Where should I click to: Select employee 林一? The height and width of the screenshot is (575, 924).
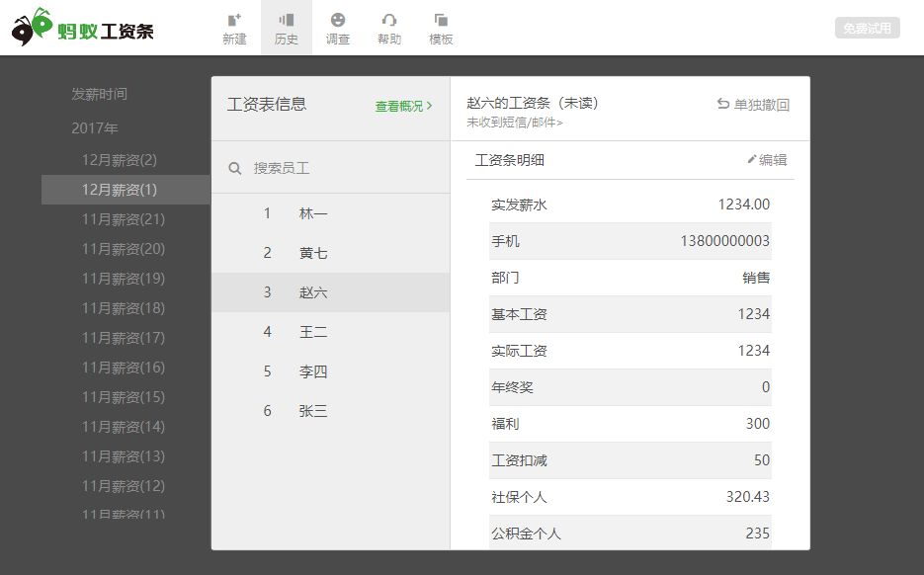tap(331, 213)
